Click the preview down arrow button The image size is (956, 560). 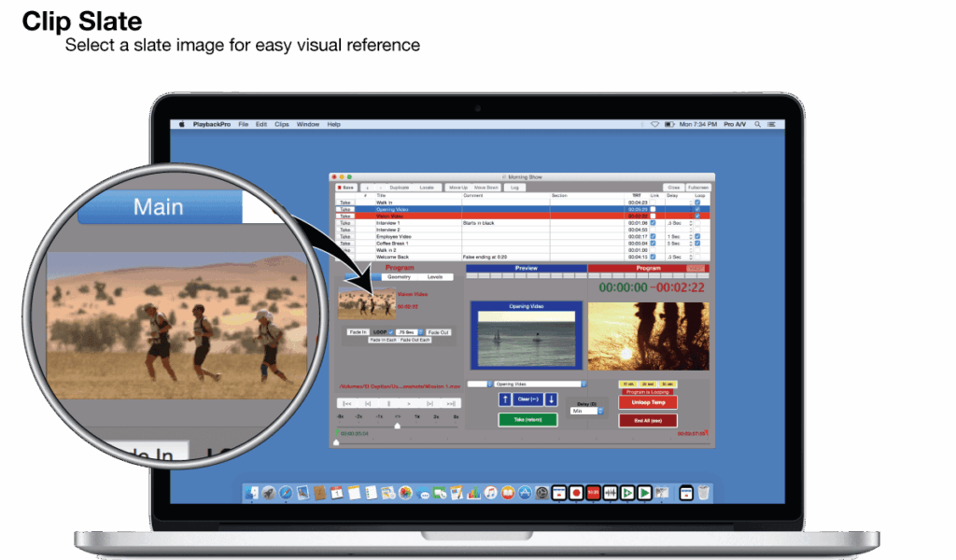click(x=551, y=399)
